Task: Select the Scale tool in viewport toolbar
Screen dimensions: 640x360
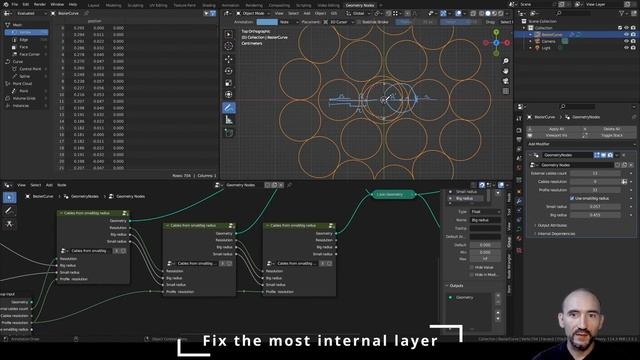Action: pos(229,83)
